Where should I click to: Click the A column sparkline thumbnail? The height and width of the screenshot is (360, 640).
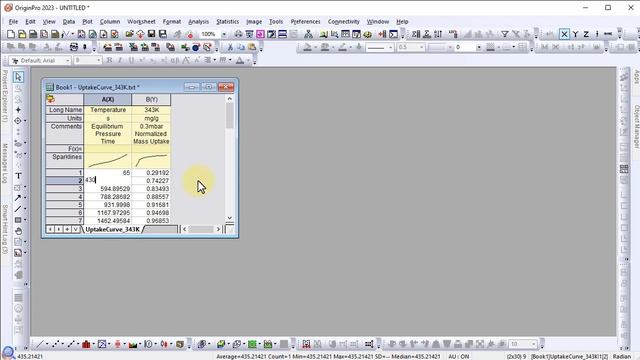108,161
